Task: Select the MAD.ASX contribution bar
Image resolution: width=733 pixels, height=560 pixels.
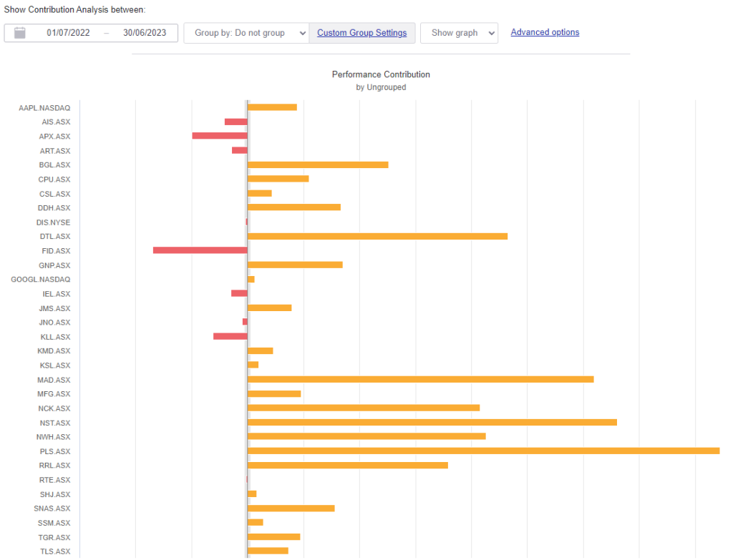Action: click(x=421, y=379)
